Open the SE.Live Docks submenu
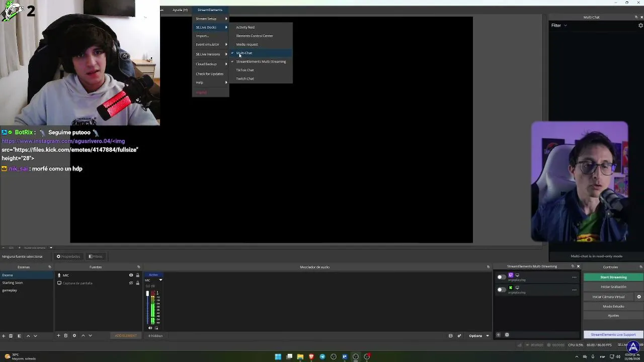Viewport: 644px width, 362px height. click(x=211, y=27)
